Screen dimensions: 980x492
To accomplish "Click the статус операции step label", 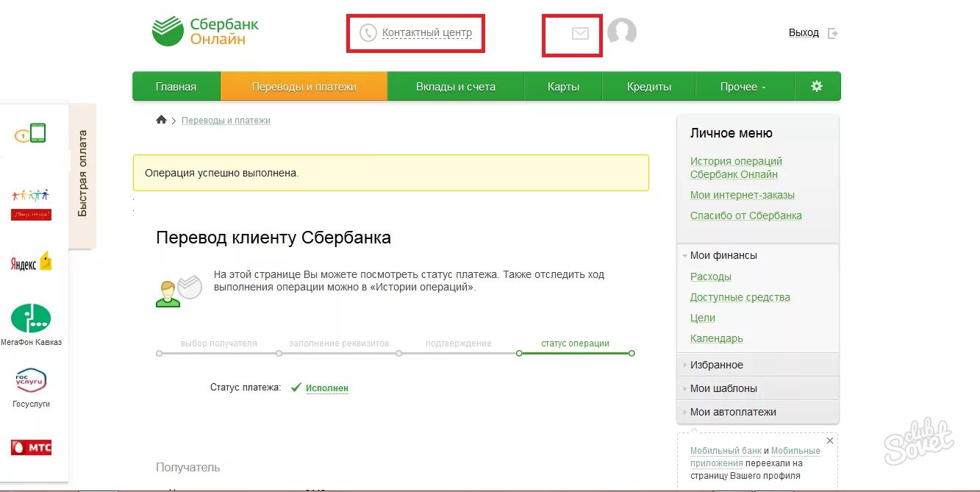I will pyautogui.click(x=575, y=343).
